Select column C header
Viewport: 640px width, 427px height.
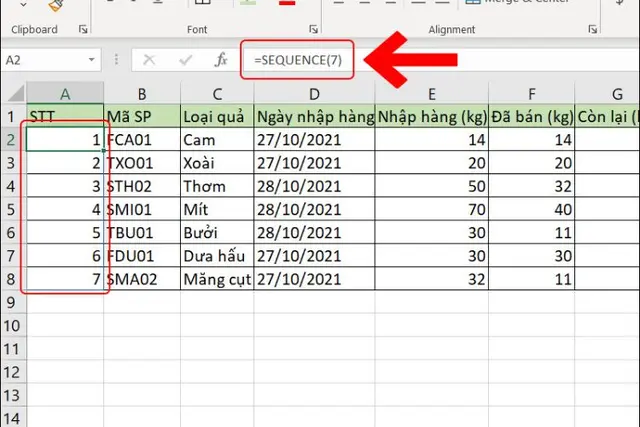(x=217, y=94)
